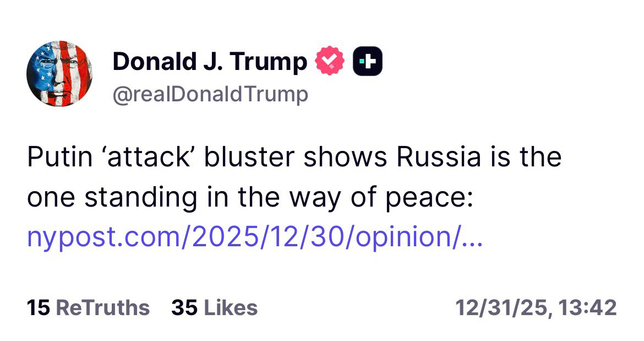Click the date 12/31/25 in timestamp
Viewport: 644px width, 341px height.
502,307
